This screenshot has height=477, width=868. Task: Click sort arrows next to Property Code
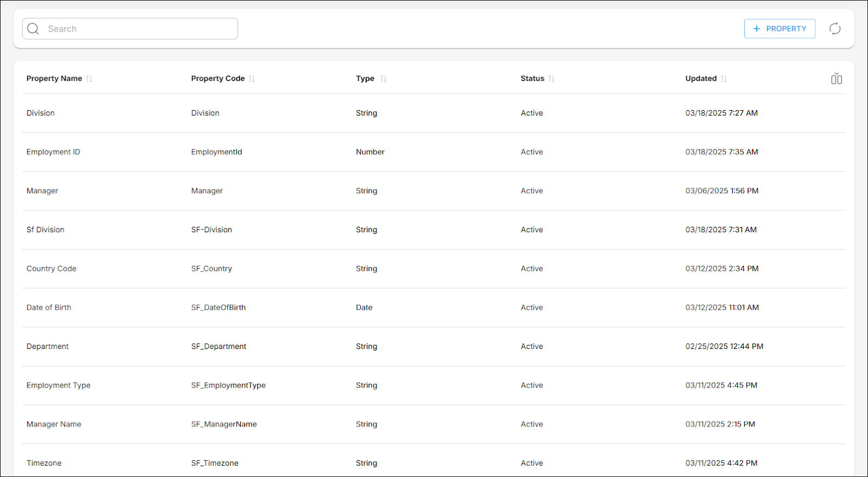tap(252, 79)
